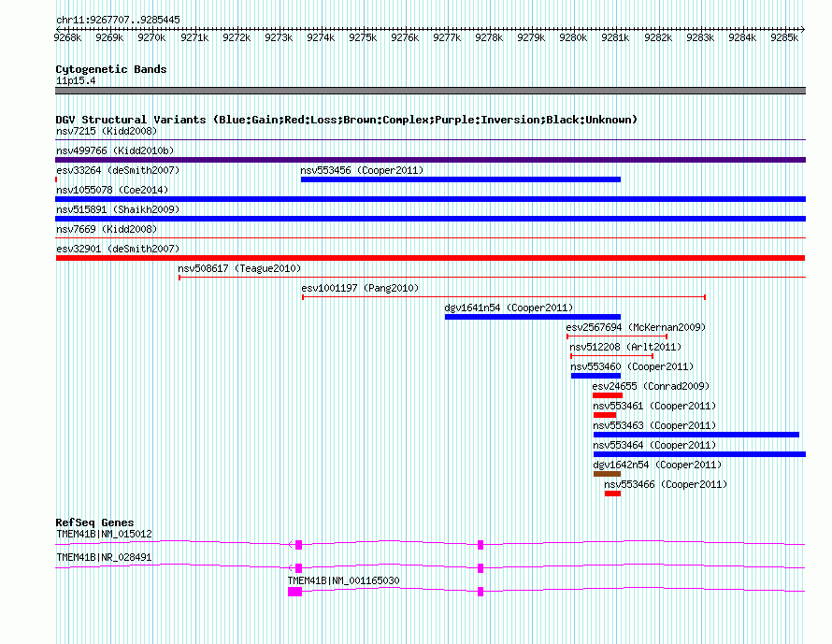Click the TMEM41B|NR_028491 gene label

pos(104,557)
